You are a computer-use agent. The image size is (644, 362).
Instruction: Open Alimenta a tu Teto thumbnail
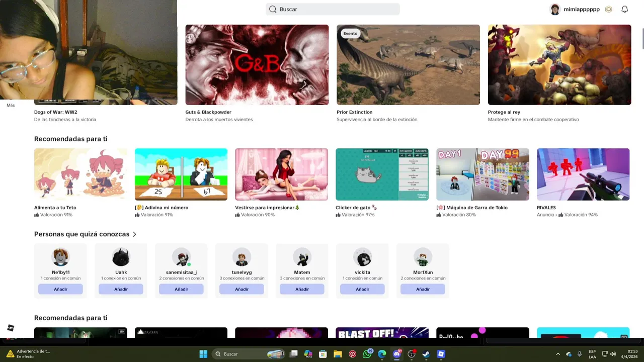pyautogui.click(x=80, y=174)
